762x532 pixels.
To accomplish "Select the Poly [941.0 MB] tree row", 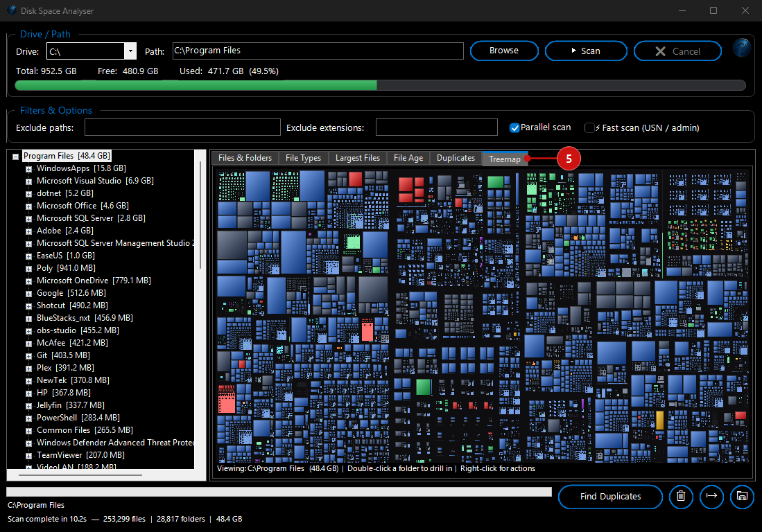I will click(66, 268).
